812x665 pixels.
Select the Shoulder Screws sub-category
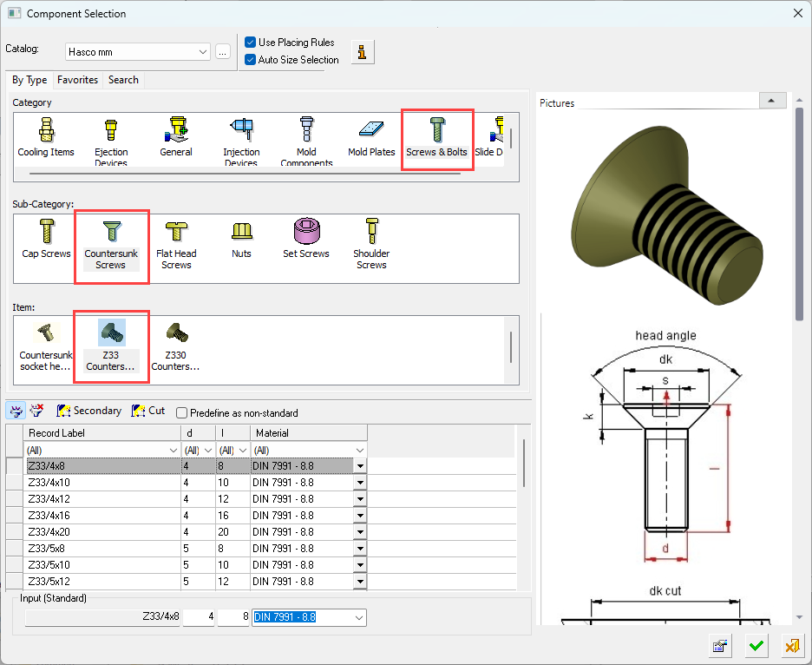[x=371, y=232]
